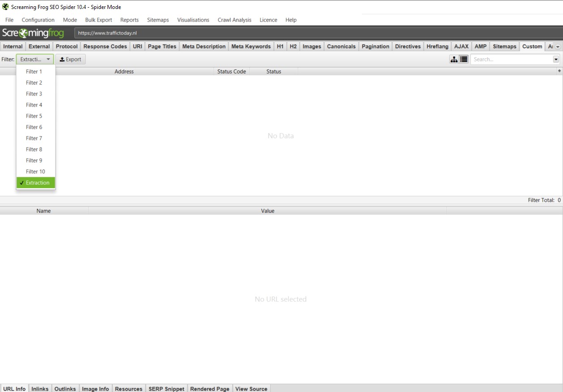Collapse the Filter dropdown combo box
This screenshot has width=563, height=392.
[35, 59]
